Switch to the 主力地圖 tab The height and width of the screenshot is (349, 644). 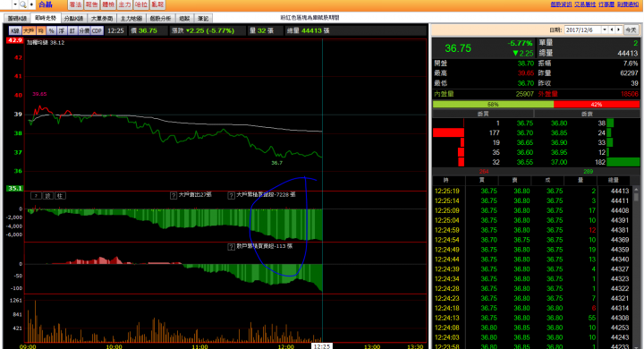(131, 19)
